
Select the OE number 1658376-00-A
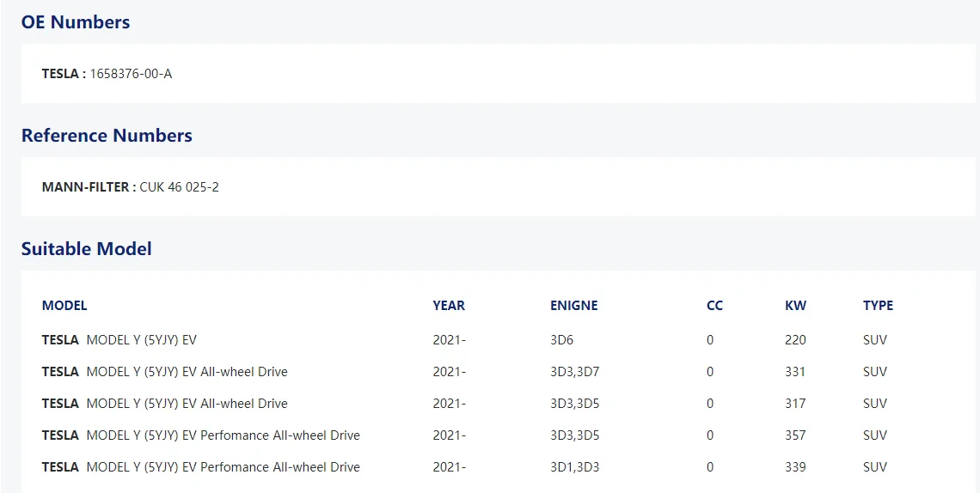point(131,74)
